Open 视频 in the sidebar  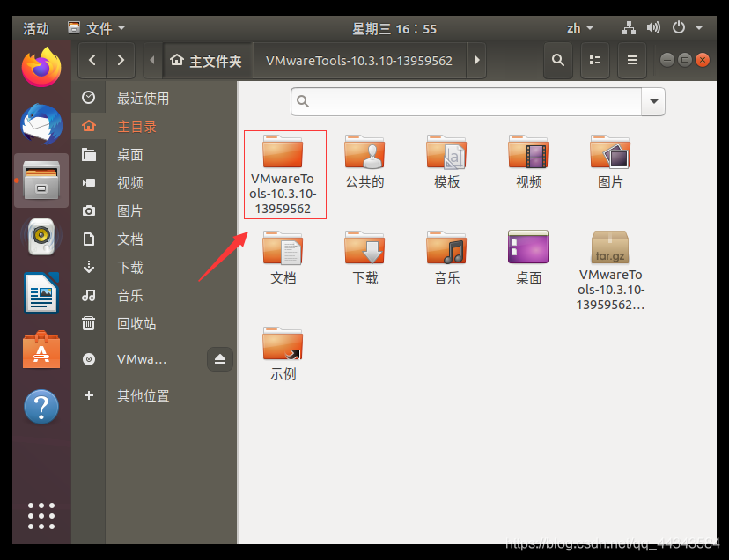pyautogui.click(x=154, y=183)
